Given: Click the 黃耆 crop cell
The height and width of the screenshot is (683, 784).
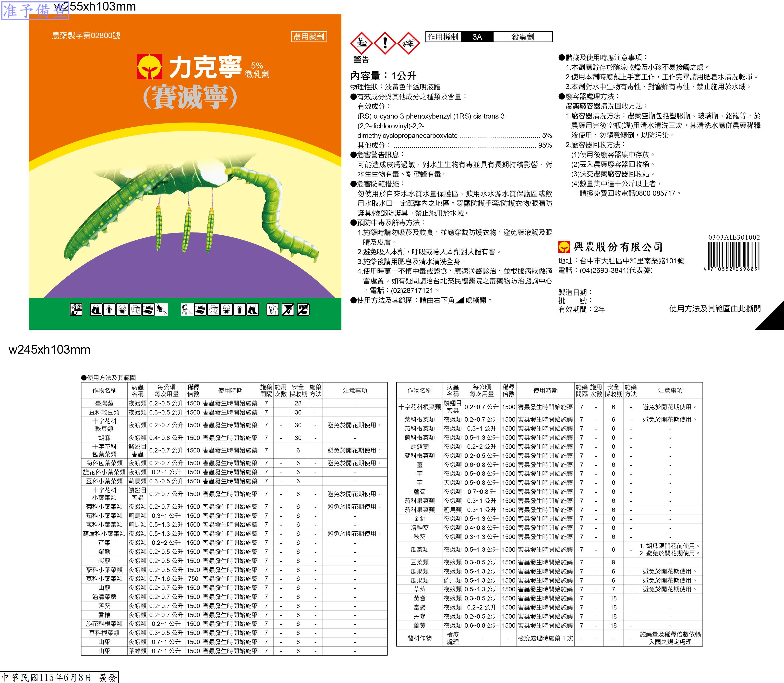Looking at the screenshot, I should pyautogui.click(x=419, y=598).
